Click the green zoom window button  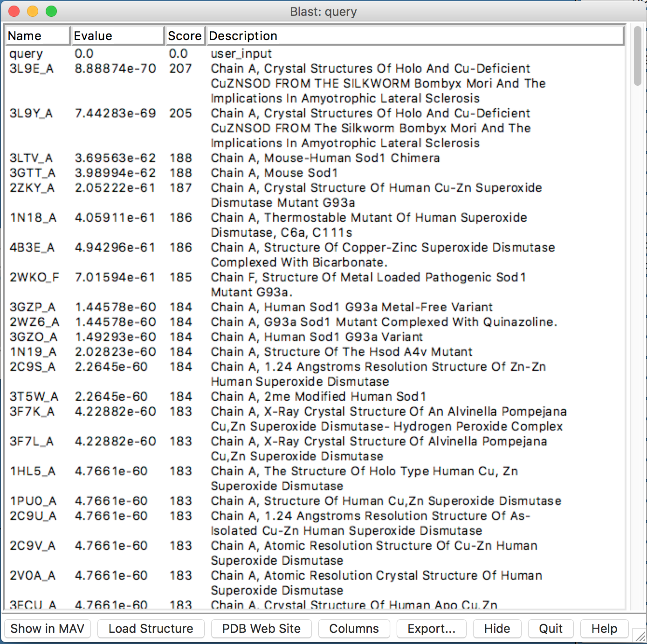tap(51, 12)
